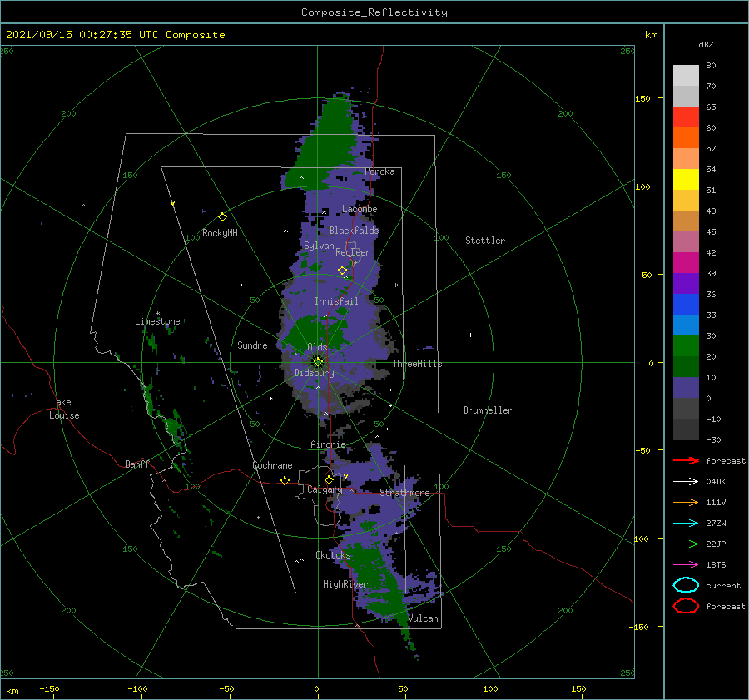Click the Drumheller label
The height and width of the screenshot is (700, 749).
[488, 410]
